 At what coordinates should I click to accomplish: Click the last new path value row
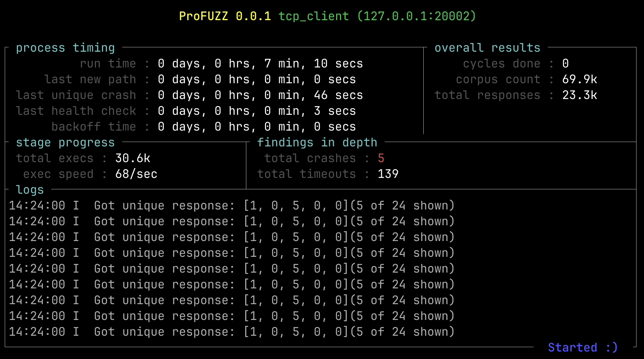pyautogui.click(x=257, y=79)
